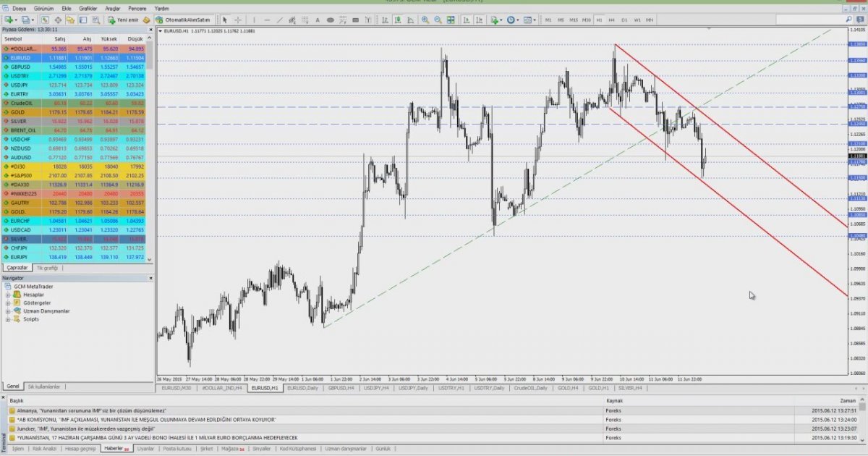This screenshot has width=868, height=456.
Task: Open the profiles dropdown arrow
Action: tap(33, 20)
